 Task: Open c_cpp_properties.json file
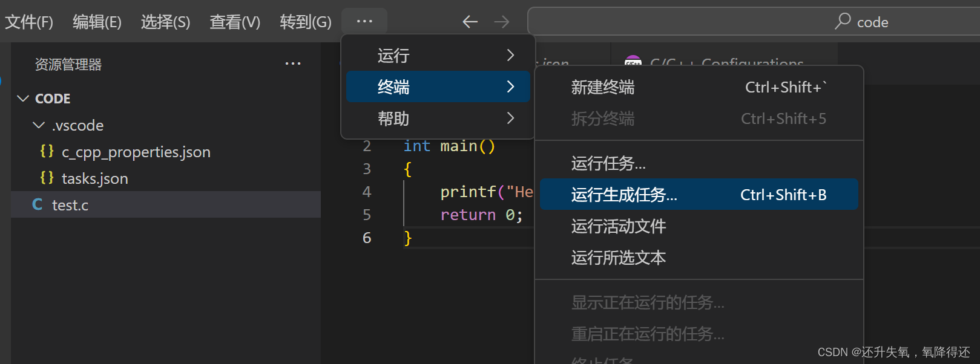pos(166,152)
